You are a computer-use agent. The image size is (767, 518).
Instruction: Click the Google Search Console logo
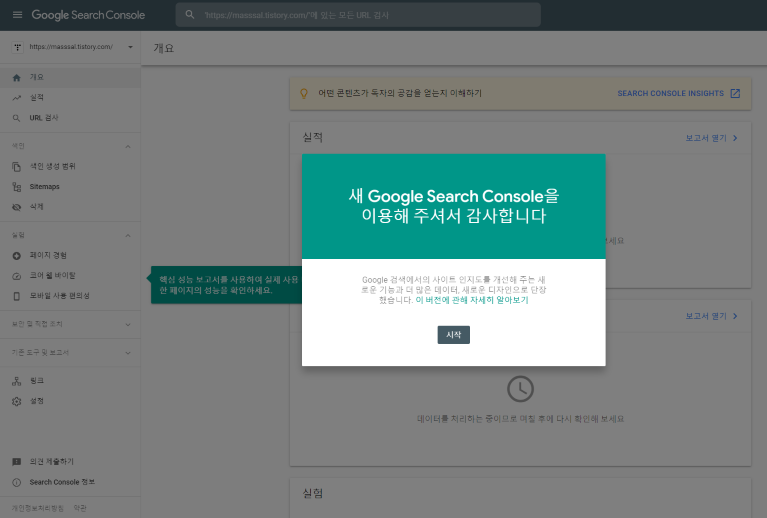88,15
